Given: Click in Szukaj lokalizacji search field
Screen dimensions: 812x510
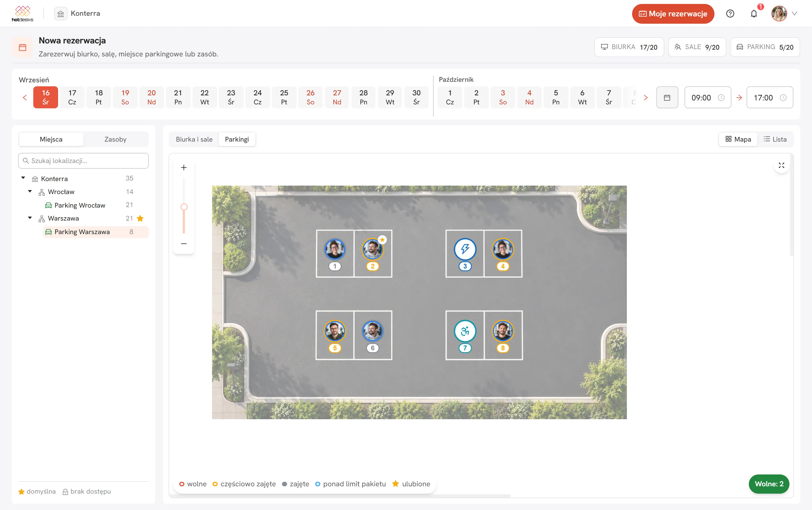Looking at the screenshot, I should (83, 161).
